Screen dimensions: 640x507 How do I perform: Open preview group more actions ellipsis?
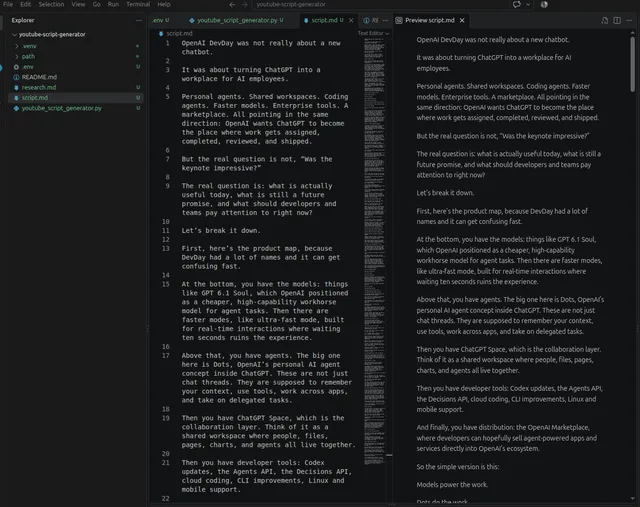click(629, 20)
